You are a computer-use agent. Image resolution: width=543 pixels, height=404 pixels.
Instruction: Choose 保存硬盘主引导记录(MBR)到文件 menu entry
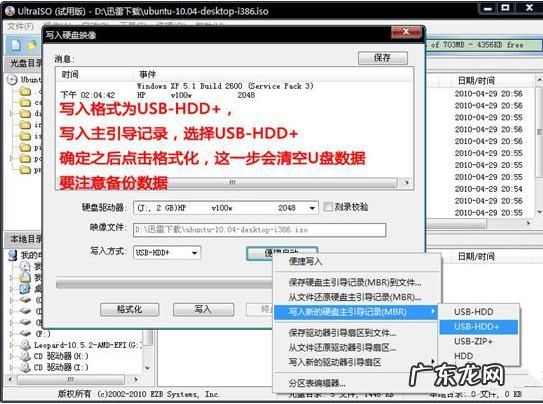pos(355,282)
